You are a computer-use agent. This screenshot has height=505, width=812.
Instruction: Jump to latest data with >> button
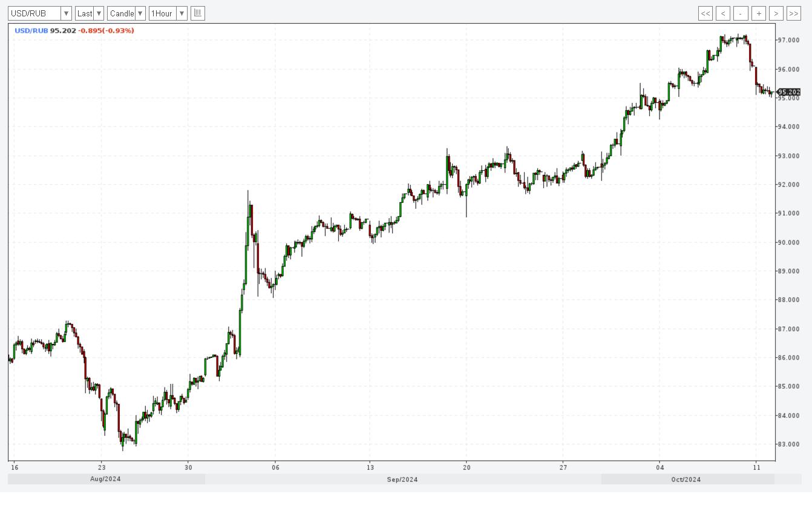793,13
